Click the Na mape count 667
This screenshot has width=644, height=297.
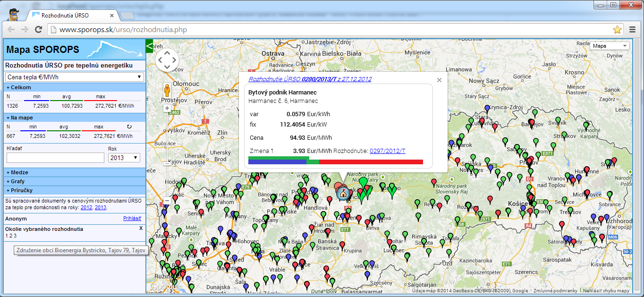tap(11, 136)
